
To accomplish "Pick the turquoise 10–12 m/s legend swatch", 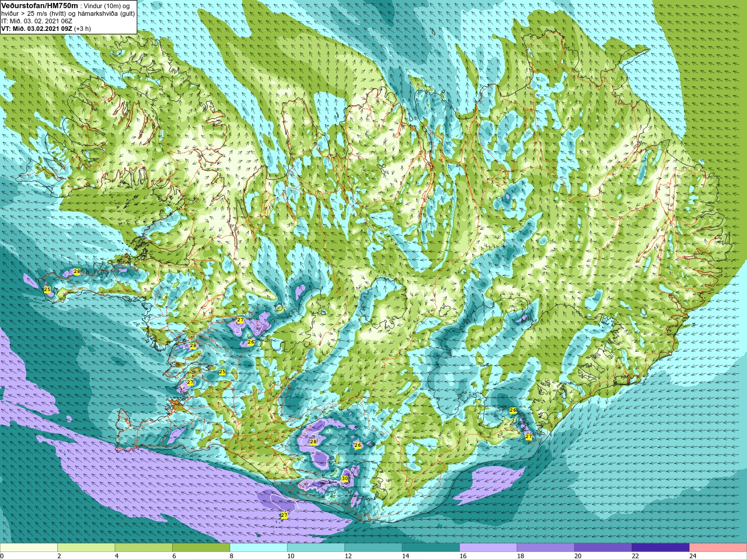I will pos(316,548).
